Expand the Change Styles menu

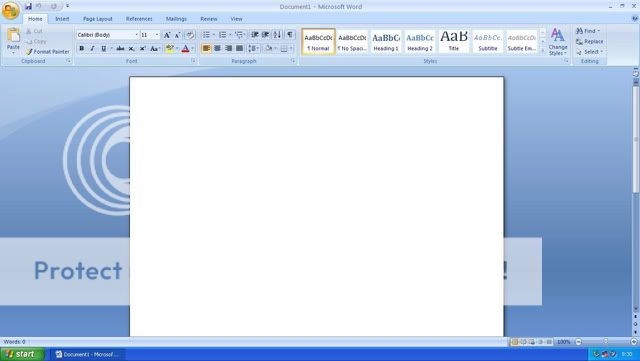[558, 41]
